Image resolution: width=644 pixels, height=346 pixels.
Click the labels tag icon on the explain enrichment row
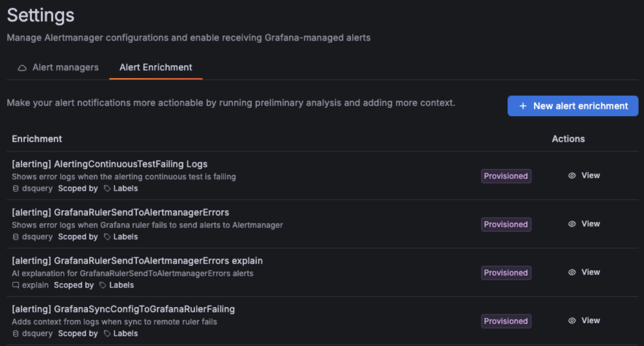click(102, 285)
